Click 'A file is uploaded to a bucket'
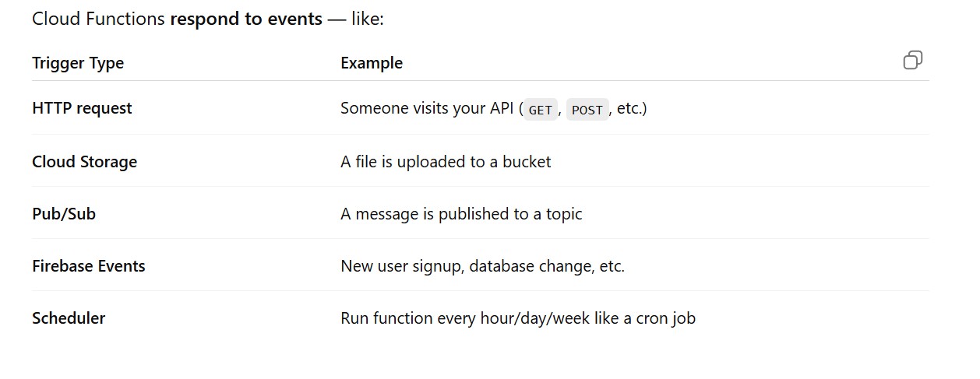 click(445, 162)
